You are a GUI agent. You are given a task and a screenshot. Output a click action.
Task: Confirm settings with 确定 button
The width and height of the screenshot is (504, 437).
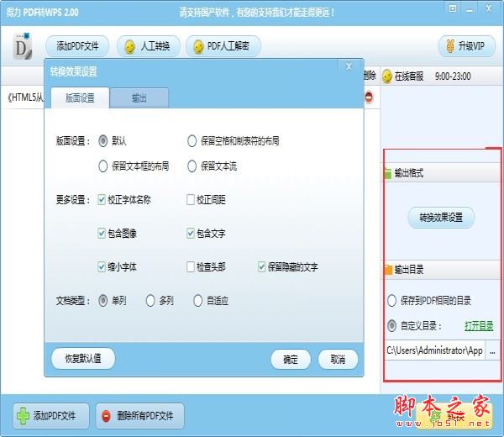[x=291, y=359]
